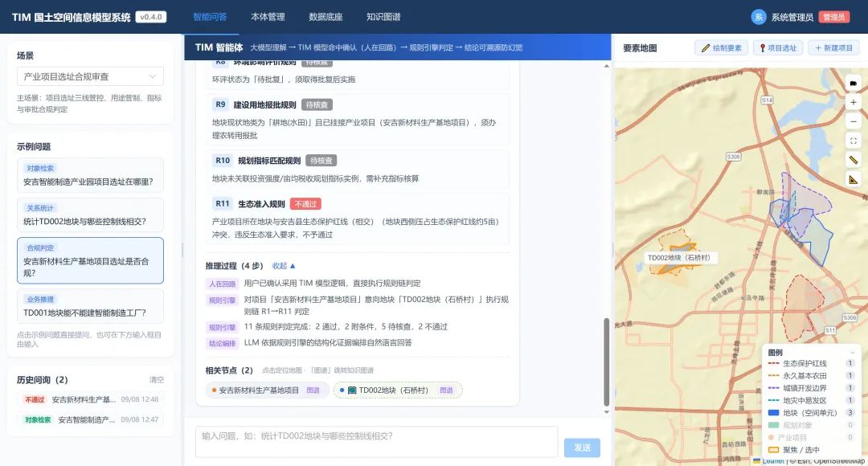Click the Leaflet attribution link
Image resolution: width=868 pixels, height=466 pixels.
click(x=773, y=461)
